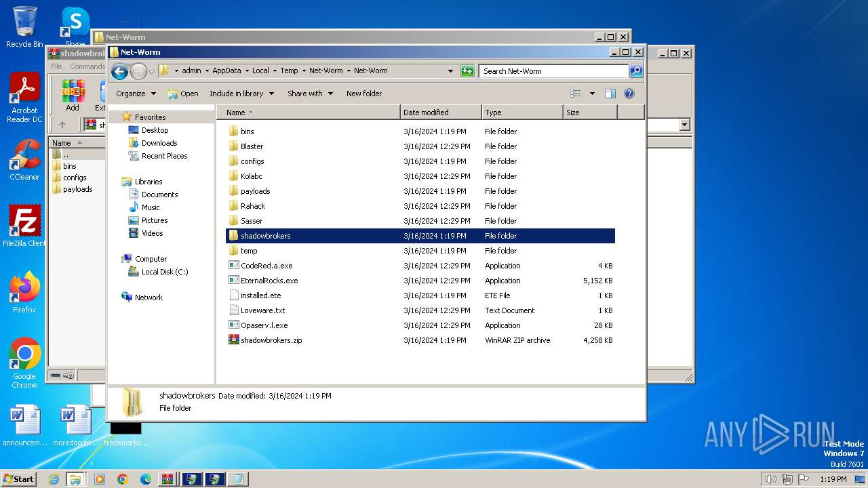
Task: Expand the Share with dropdown
Action: tap(310, 94)
